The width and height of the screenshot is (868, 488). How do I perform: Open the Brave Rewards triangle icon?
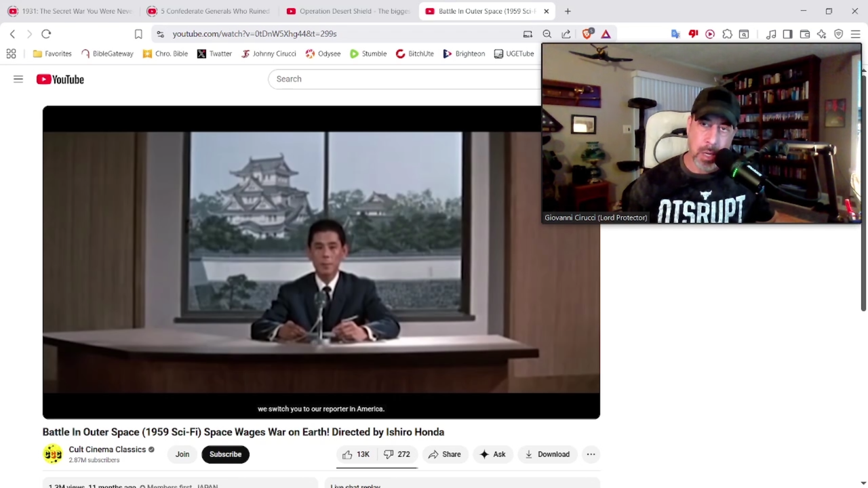[x=606, y=34]
